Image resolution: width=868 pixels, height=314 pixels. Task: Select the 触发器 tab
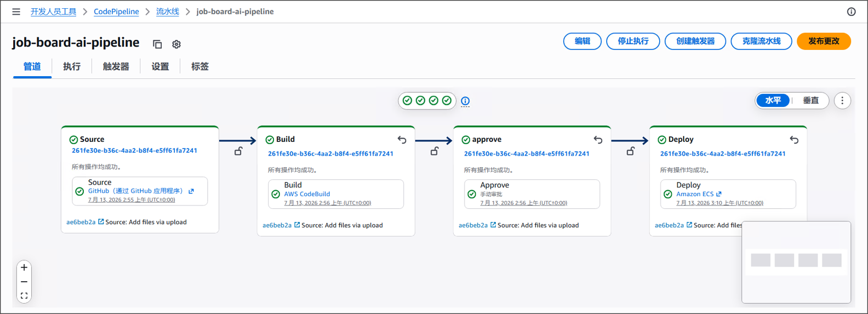116,67
